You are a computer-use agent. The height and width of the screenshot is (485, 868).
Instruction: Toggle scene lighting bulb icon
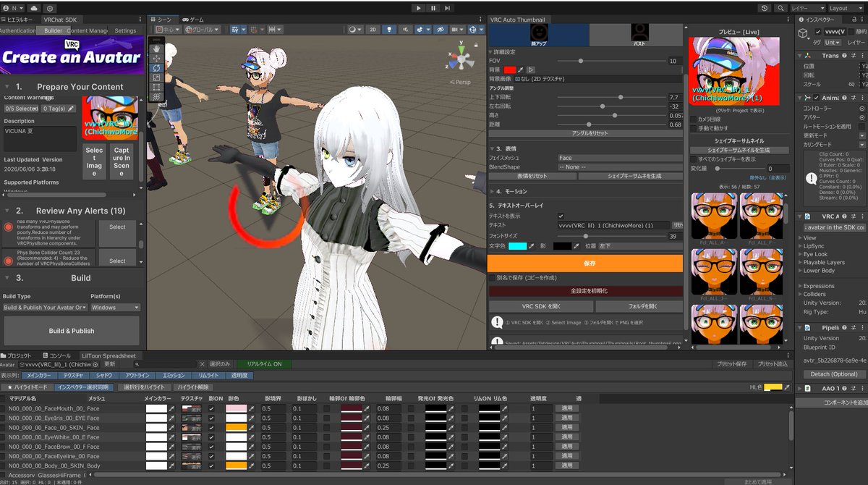(390, 30)
